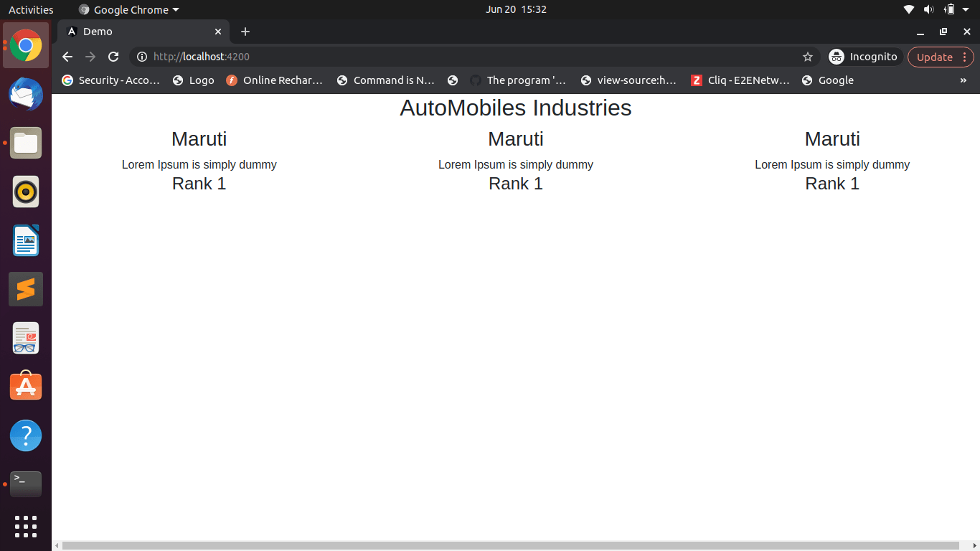This screenshot has height=551, width=980.
Task: Open the document viewer dock icon with glasses
Action: click(26, 339)
